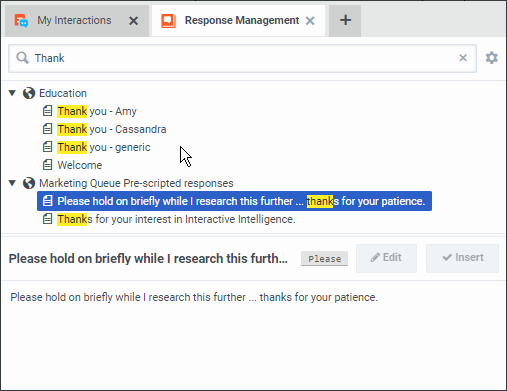Click the Marketing Queue globe icon
The image size is (507, 391).
(x=29, y=183)
